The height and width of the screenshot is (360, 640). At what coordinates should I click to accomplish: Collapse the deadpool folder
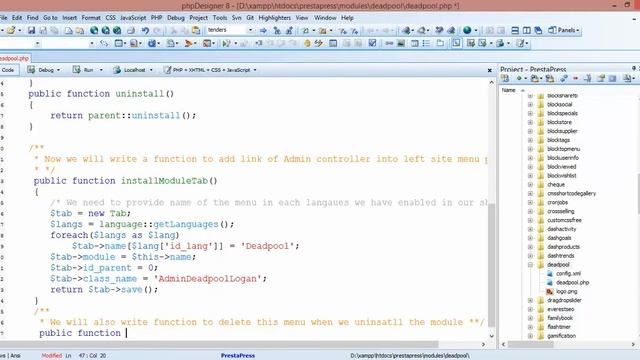[x=530, y=264]
